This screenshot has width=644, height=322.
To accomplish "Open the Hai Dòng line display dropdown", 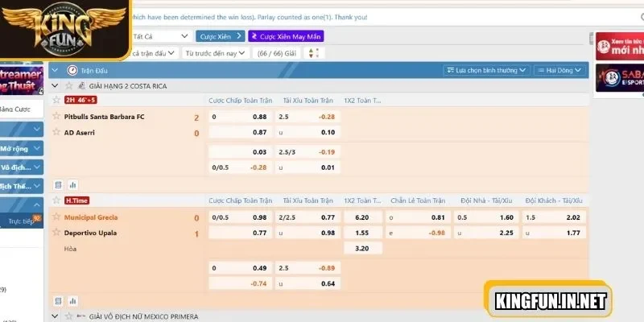I will pyautogui.click(x=560, y=71).
